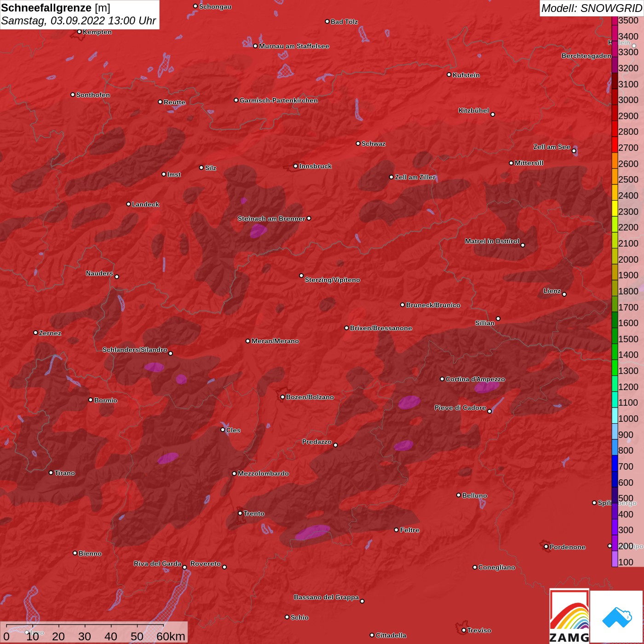Click the "Meran/Merano" label
644x644 pixels.
(275, 341)
